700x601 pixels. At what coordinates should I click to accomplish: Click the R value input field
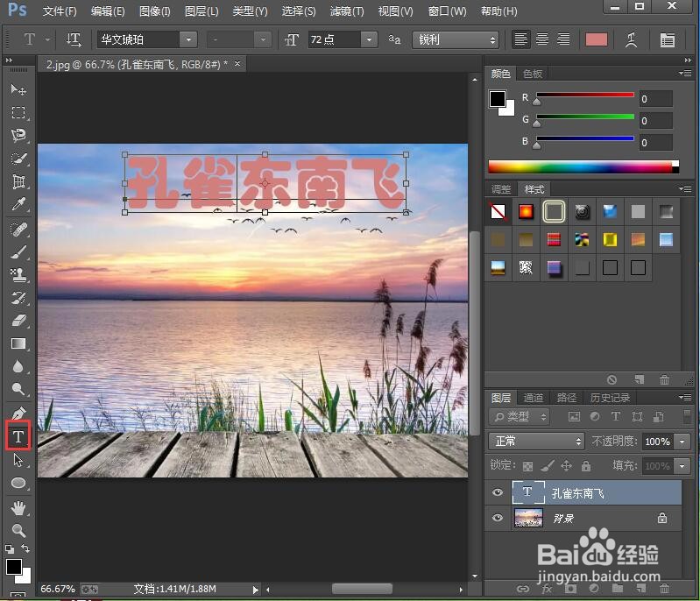[x=656, y=99]
